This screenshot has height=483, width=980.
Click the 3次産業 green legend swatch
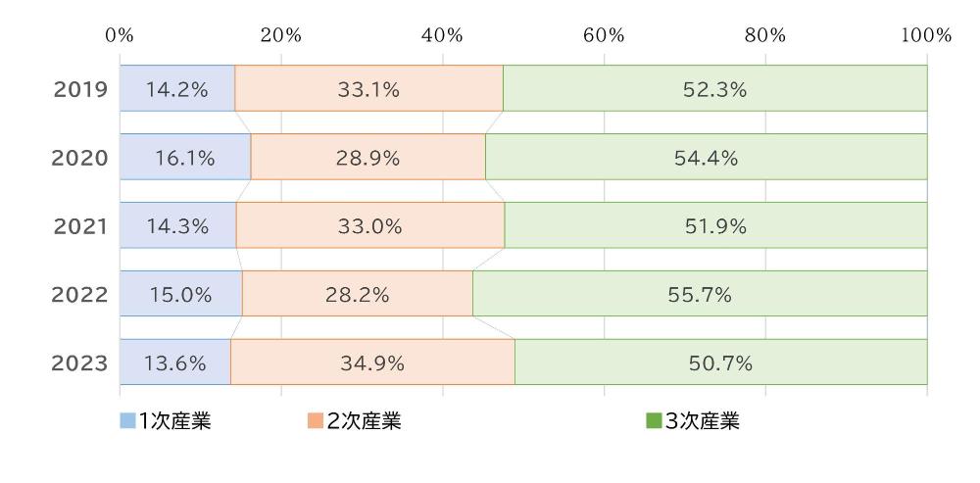pyautogui.click(x=654, y=421)
